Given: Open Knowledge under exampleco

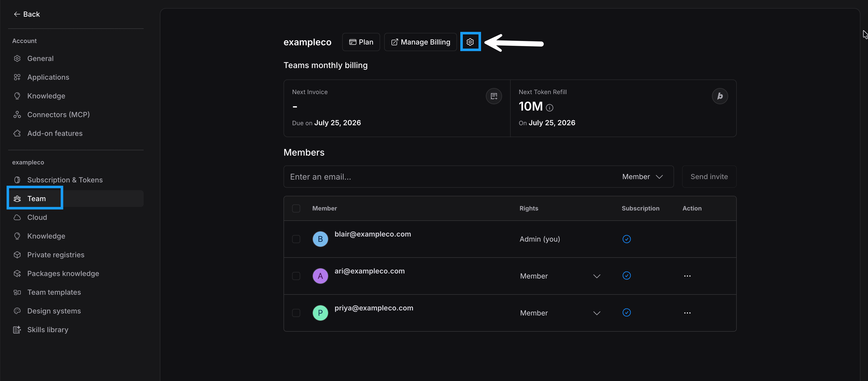Looking at the screenshot, I should (x=76, y=236).
